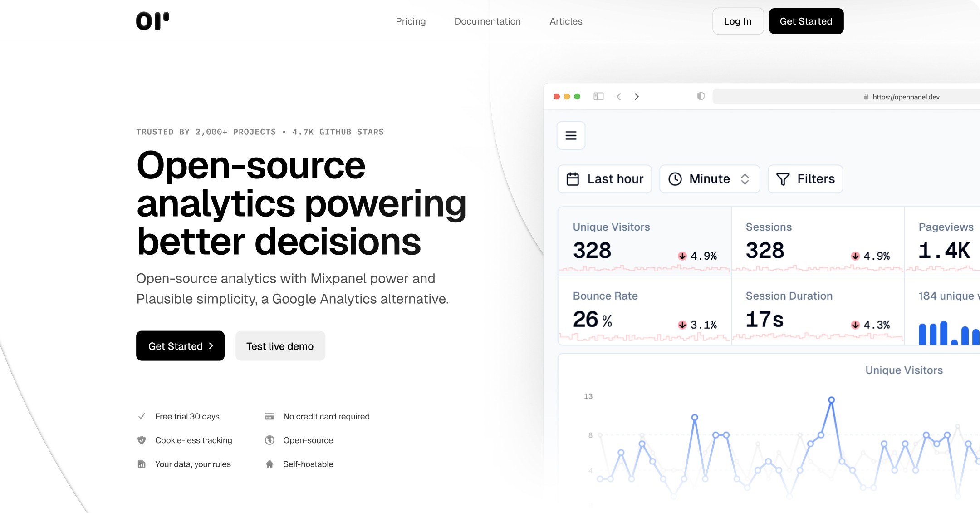Click the Test live demo button
Screen dimensions: 980x513
(x=280, y=346)
